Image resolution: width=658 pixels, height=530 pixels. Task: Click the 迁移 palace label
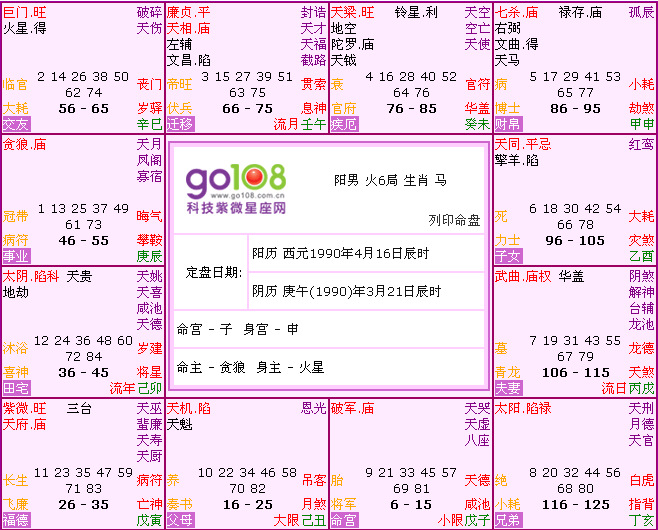(180, 124)
